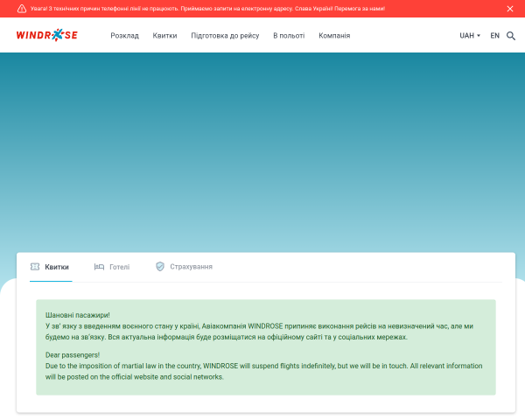Click the green passenger notice box
This screenshot has width=525, height=420.
[x=266, y=347]
